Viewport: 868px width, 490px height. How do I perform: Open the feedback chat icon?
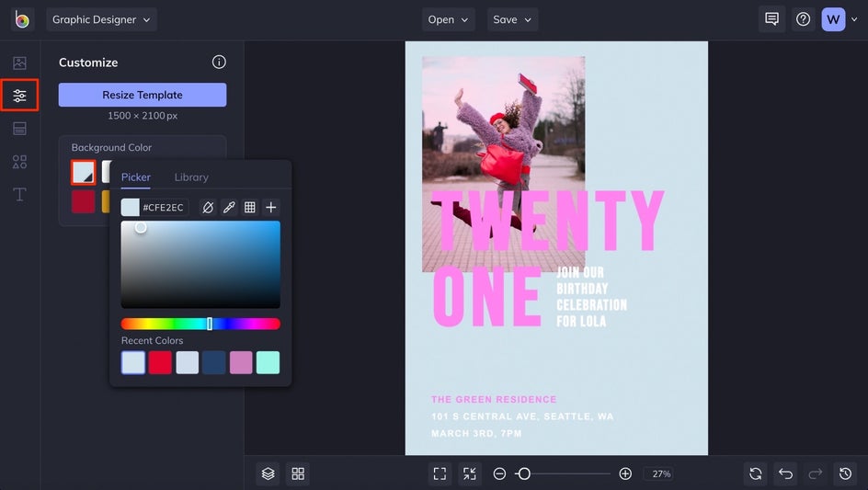(771, 19)
